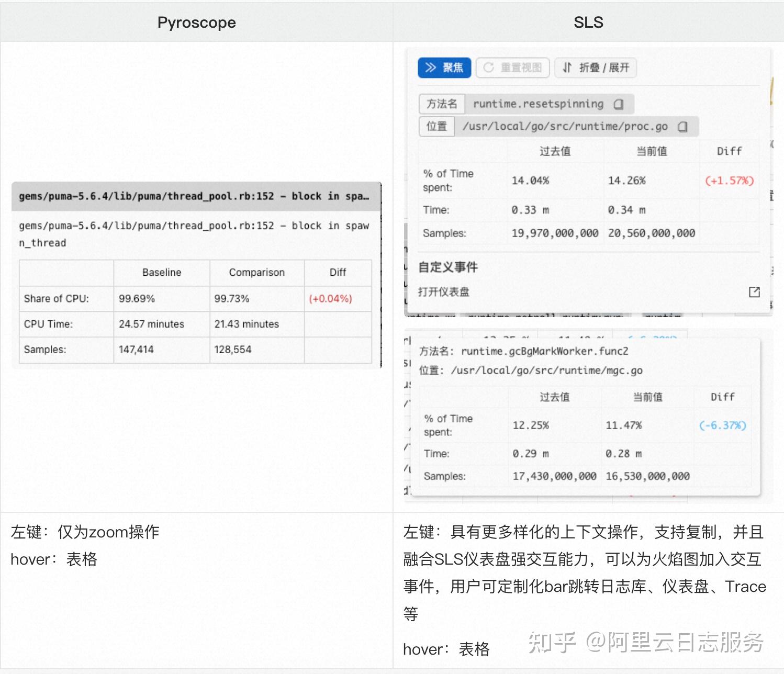Click the 11.47% current value cell
Screen dimensions: 784x674
[x=624, y=425]
